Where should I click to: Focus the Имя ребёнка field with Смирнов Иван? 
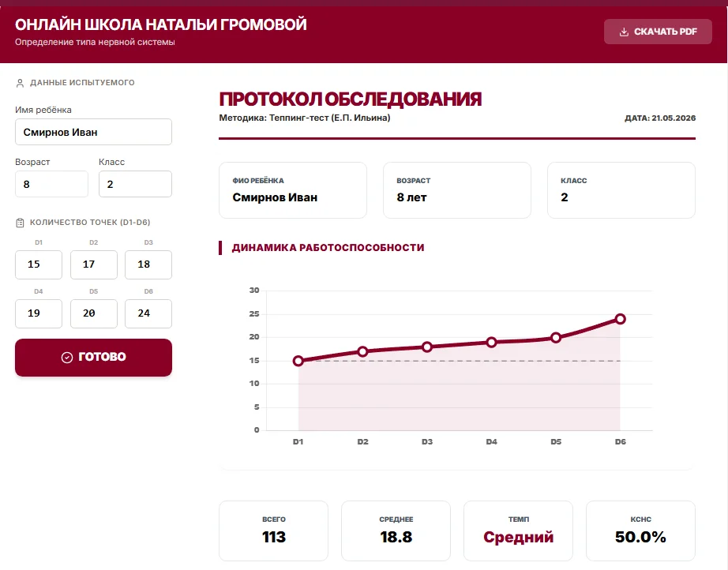tap(93, 132)
